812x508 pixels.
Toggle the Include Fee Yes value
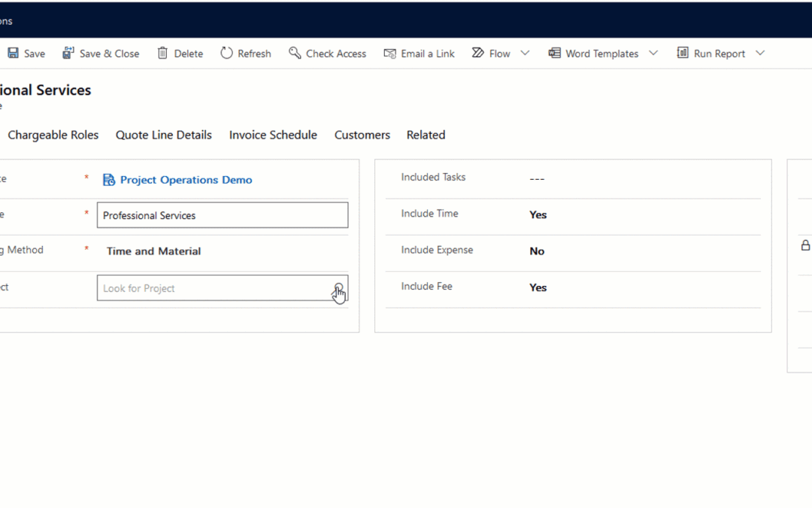(538, 287)
